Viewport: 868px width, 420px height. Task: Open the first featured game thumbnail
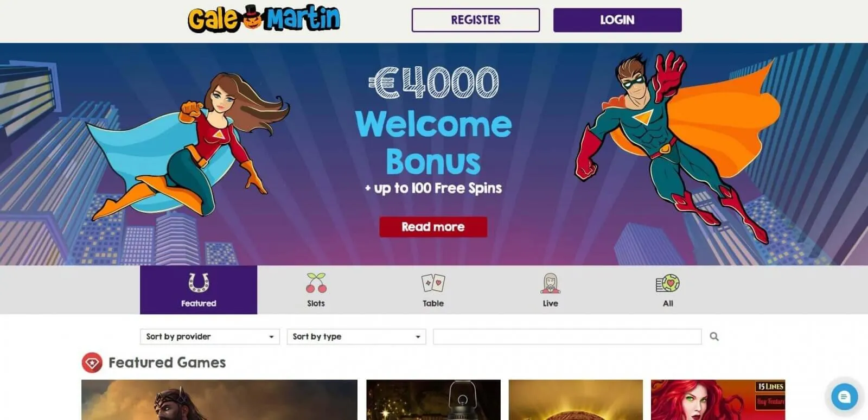(219, 400)
